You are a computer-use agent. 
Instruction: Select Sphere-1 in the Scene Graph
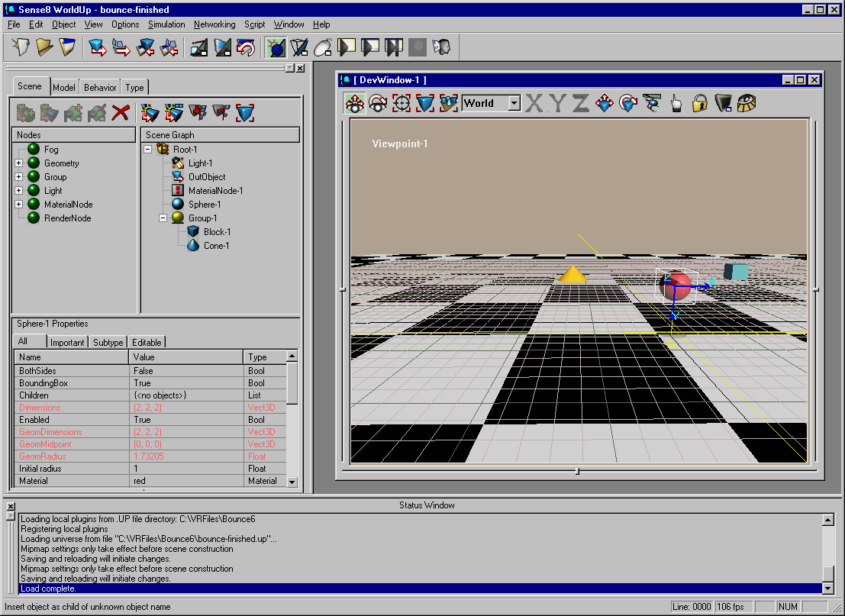[205, 205]
